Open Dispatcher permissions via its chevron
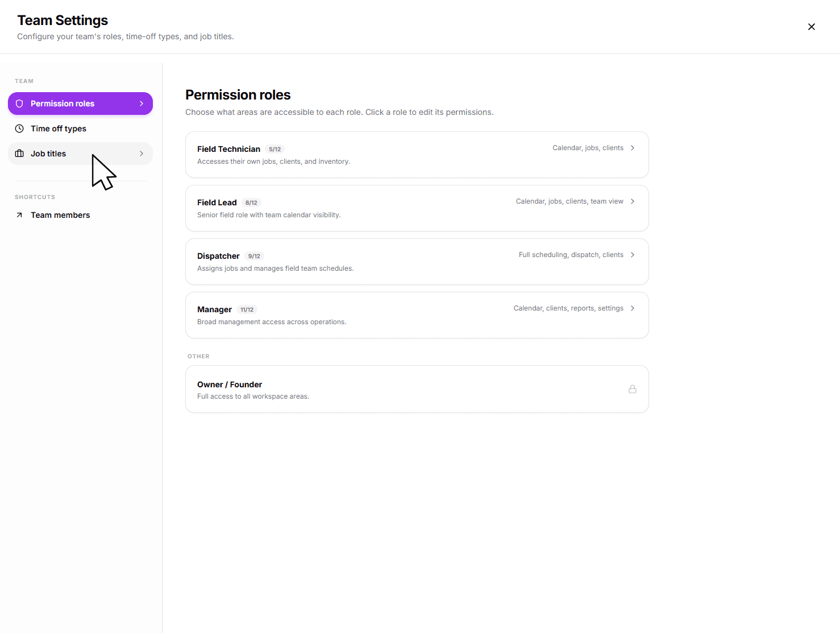The width and height of the screenshot is (840, 633). (632, 254)
